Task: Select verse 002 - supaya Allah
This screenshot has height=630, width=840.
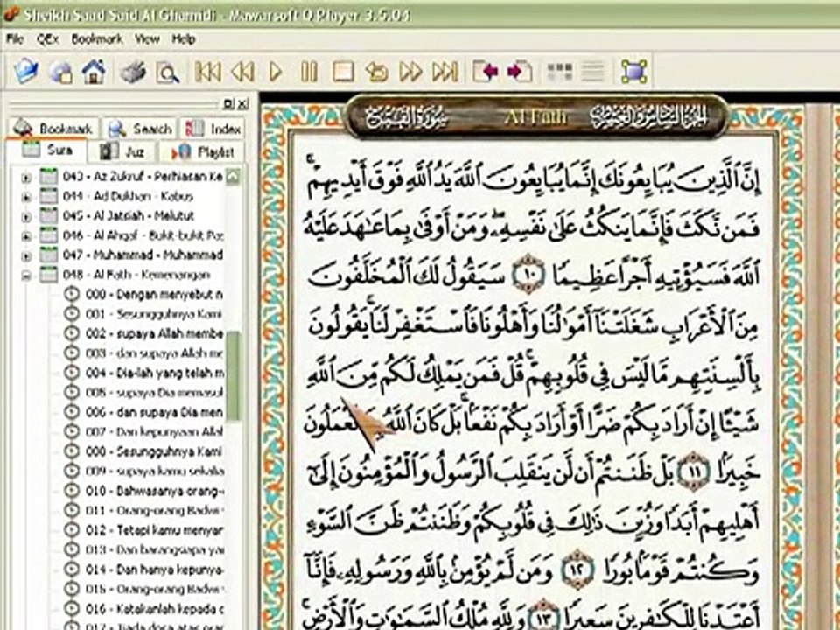Action: [154, 333]
